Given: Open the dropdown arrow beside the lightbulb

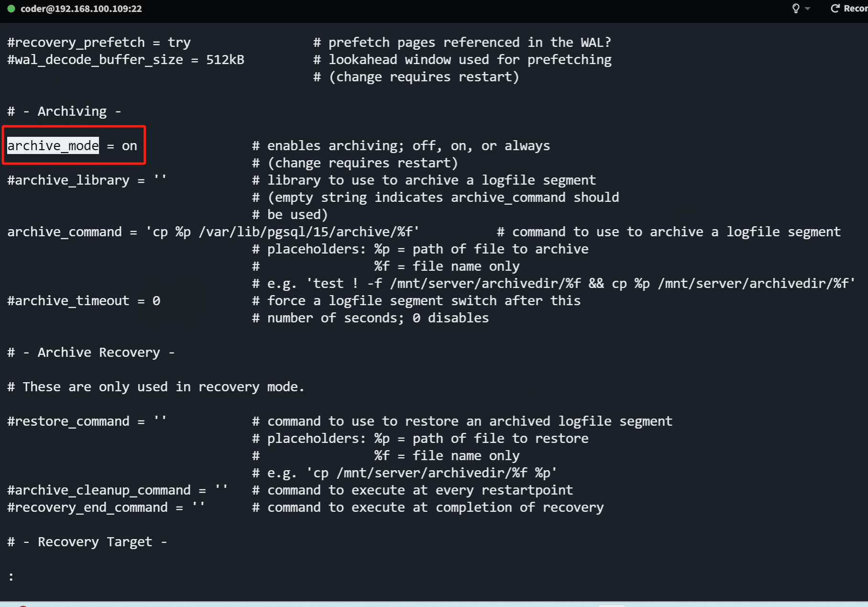Looking at the screenshot, I should click(808, 9).
